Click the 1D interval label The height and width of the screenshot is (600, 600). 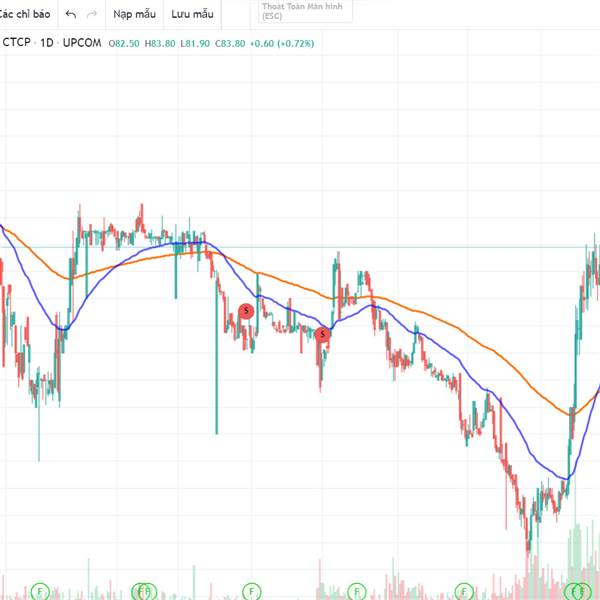[47, 43]
